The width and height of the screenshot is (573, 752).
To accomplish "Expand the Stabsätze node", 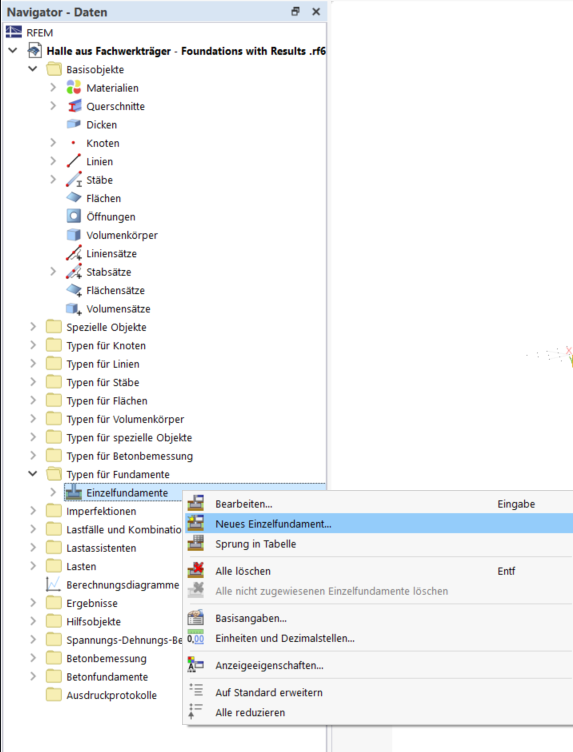I will [x=53, y=271].
